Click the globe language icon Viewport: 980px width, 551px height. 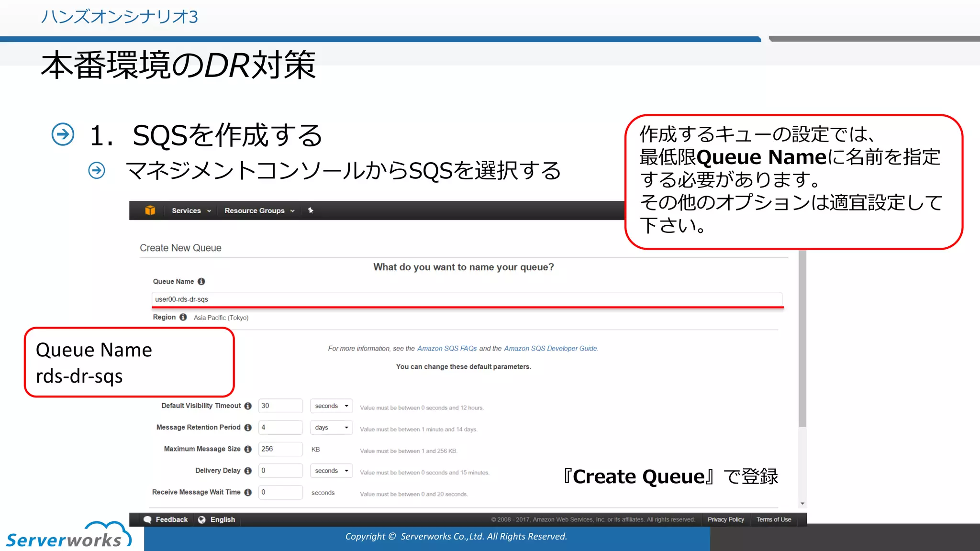tap(202, 519)
